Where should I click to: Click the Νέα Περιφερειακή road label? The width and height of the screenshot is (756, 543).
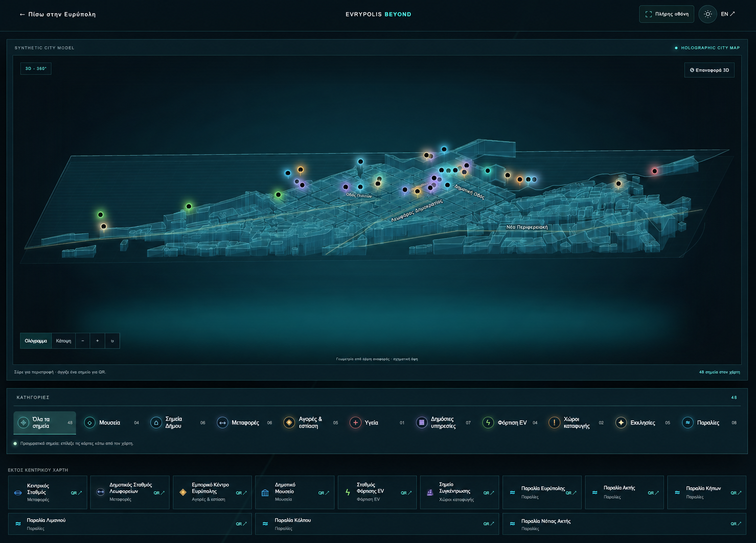click(526, 227)
